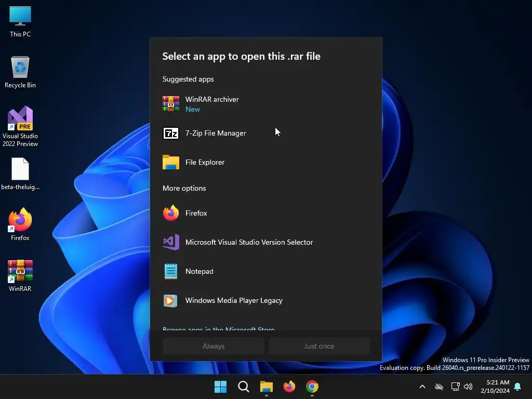Viewport: 532px width, 399px height.
Task: Click 'Microsoft Visual Studio Version Selector' text
Action: 249,242
